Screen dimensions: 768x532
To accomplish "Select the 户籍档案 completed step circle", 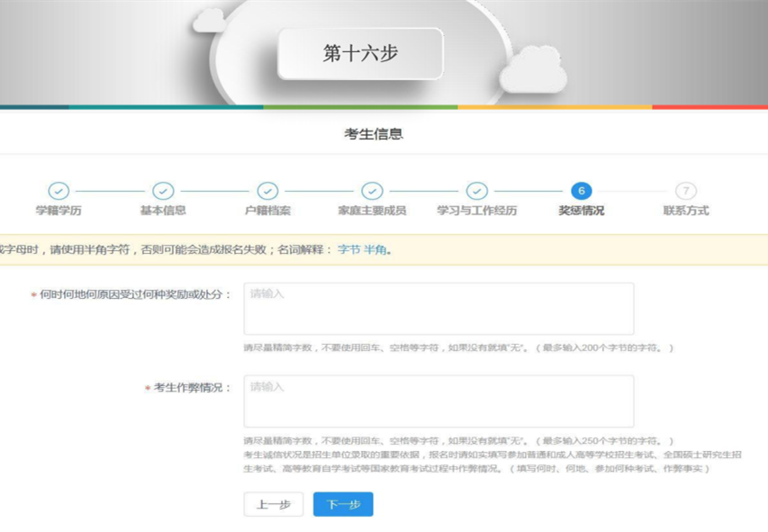I will tap(267, 191).
